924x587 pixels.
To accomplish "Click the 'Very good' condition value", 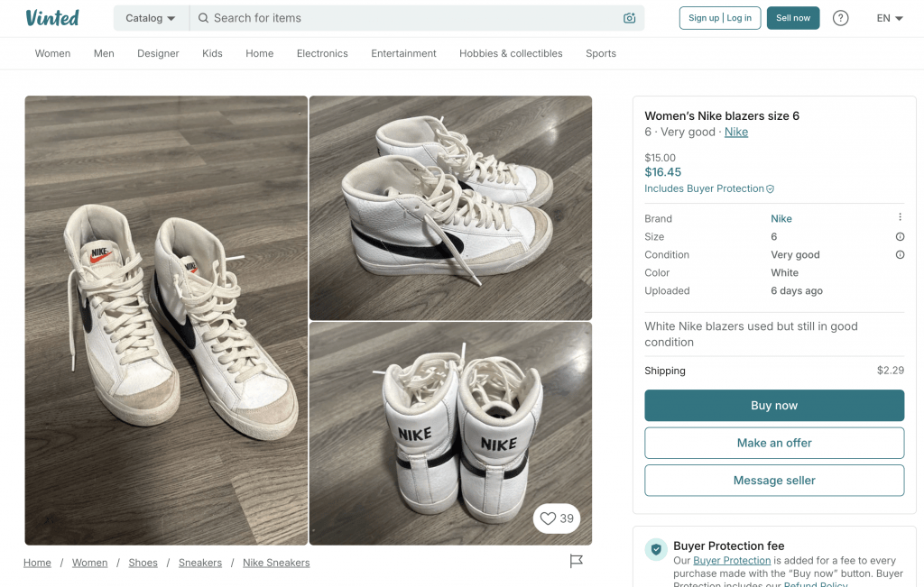I will (x=795, y=255).
